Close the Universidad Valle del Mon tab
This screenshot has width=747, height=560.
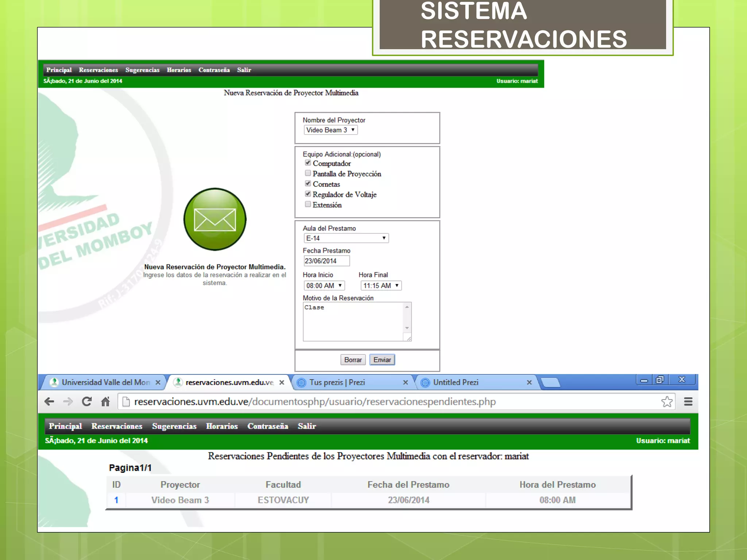[x=158, y=382]
